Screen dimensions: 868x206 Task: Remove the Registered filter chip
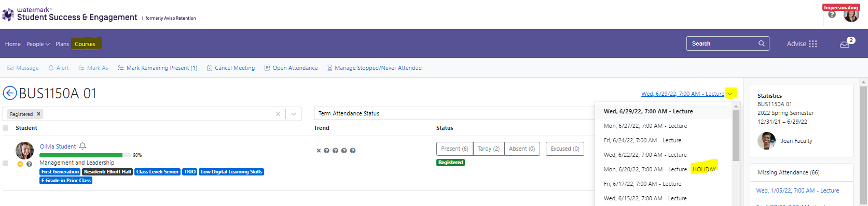click(x=38, y=114)
